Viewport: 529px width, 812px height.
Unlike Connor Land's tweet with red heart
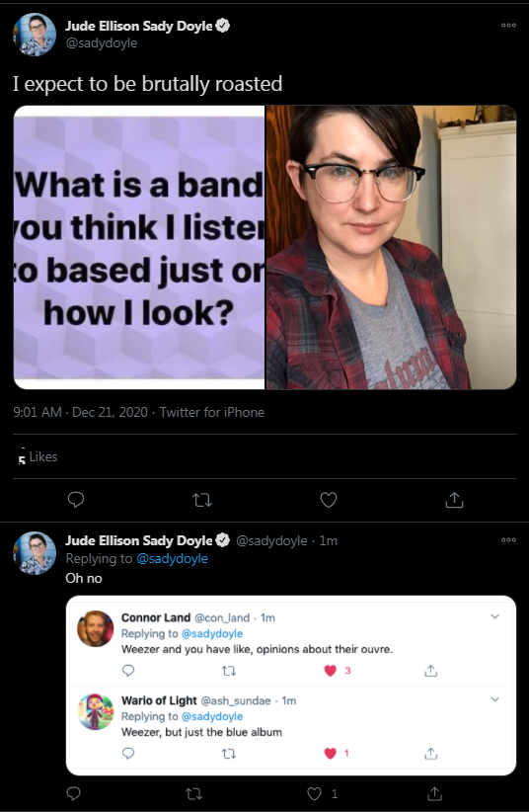click(331, 670)
